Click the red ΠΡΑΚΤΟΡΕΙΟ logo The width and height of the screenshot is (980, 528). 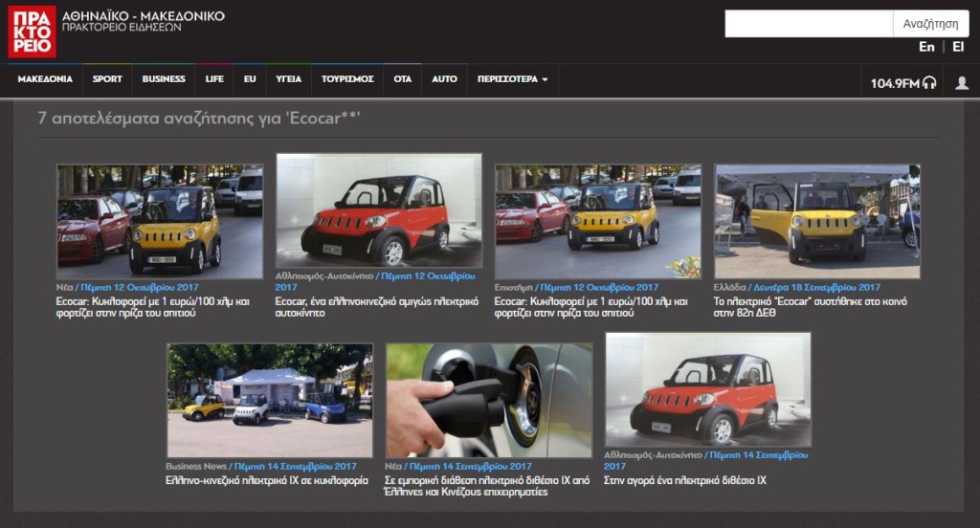point(32,32)
